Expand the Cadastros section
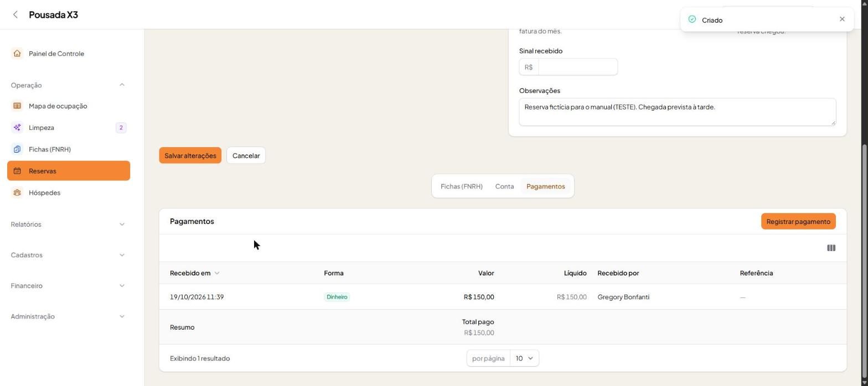The height and width of the screenshot is (386, 868). point(122,255)
